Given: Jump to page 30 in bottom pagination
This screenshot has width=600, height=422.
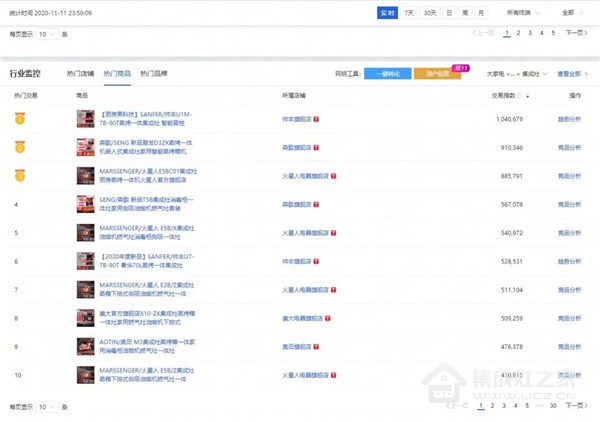Looking at the screenshot, I should pos(553,406).
